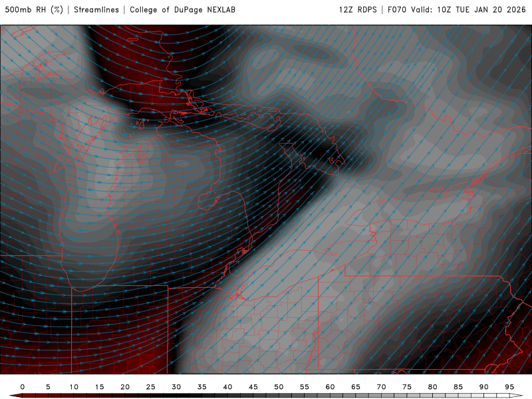The height and width of the screenshot is (399, 532).
Task: Click the '20' value on the color scale
Action: click(x=125, y=387)
